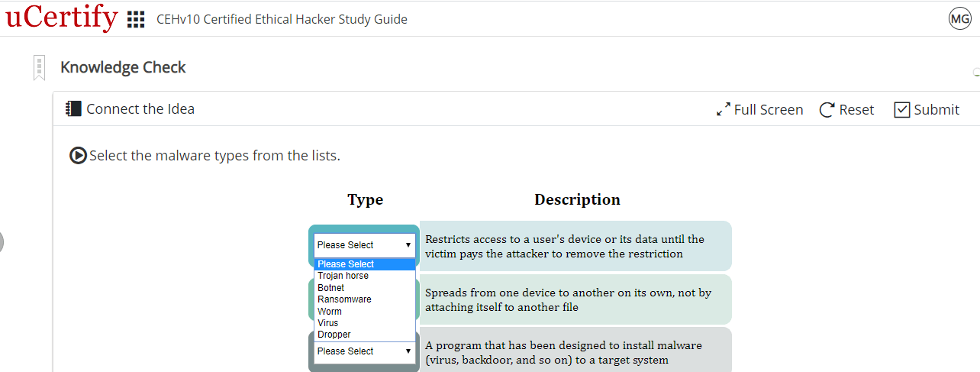Select Dropper from the dropdown list
The image size is (980, 372).
[x=334, y=335]
